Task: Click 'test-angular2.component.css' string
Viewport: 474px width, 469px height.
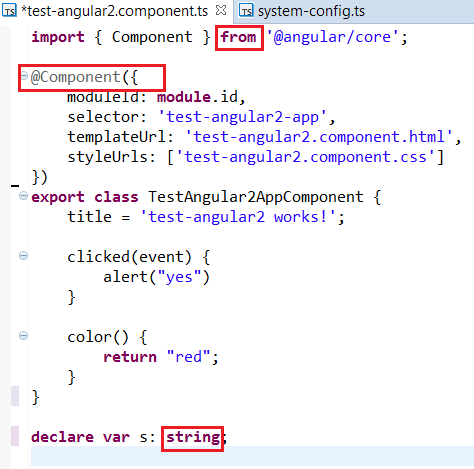Action: pos(305,157)
